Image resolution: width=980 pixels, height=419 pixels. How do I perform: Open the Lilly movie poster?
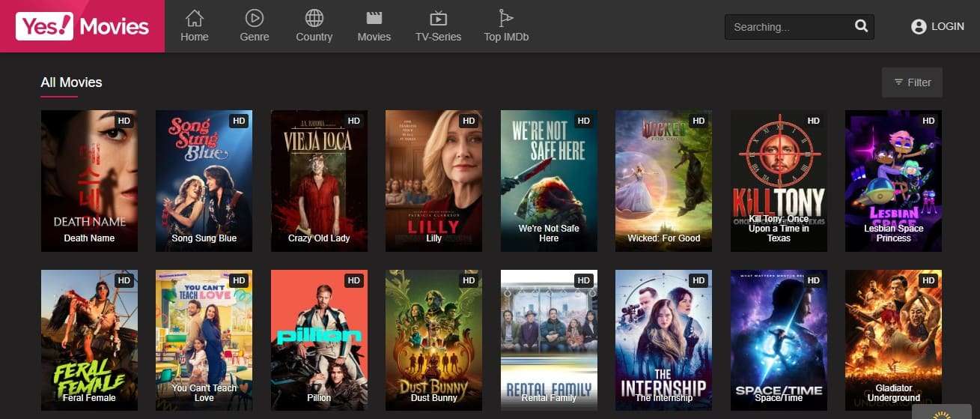click(x=433, y=181)
